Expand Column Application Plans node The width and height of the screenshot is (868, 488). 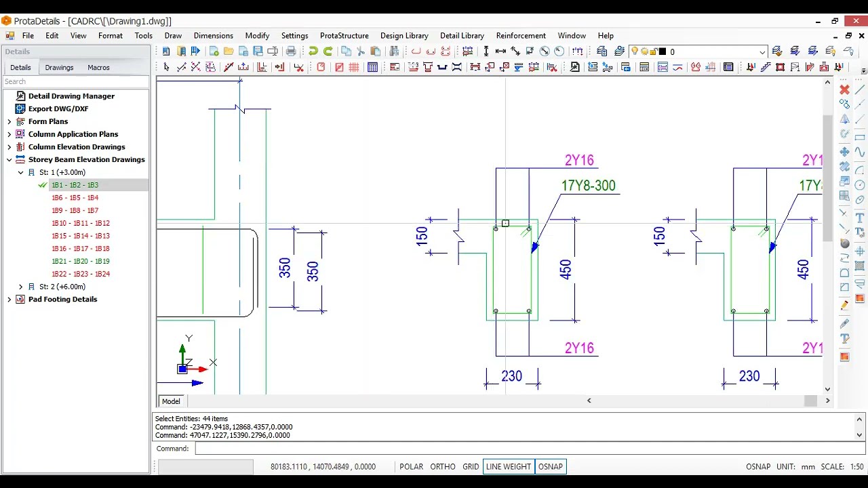point(9,134)
